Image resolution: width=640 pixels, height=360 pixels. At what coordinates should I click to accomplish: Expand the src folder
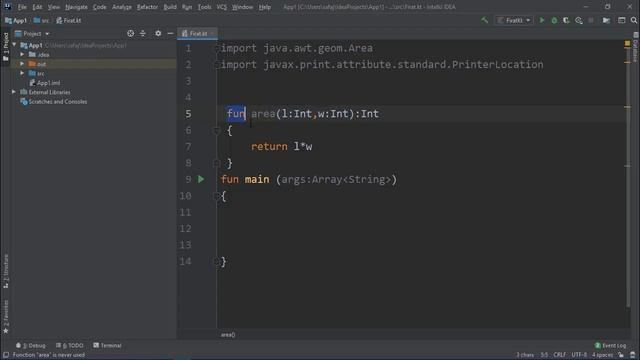click(x=22, y=73)
